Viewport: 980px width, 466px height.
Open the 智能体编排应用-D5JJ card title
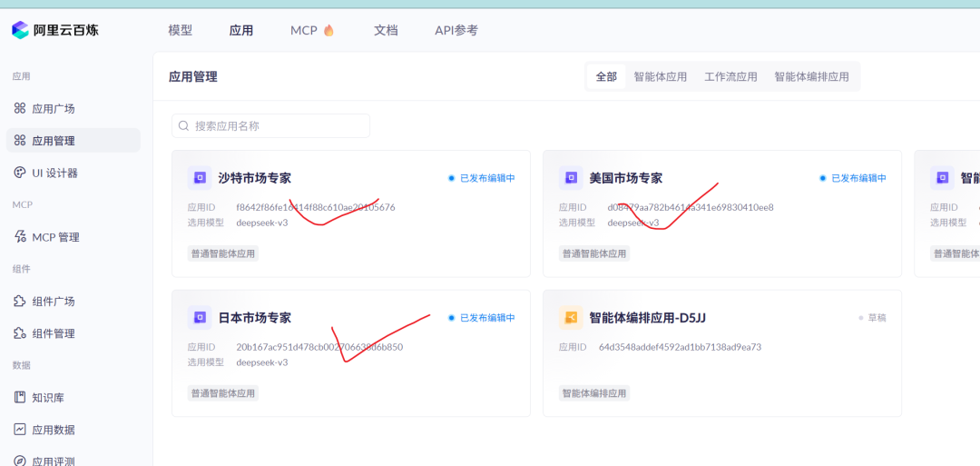[648, 317]
